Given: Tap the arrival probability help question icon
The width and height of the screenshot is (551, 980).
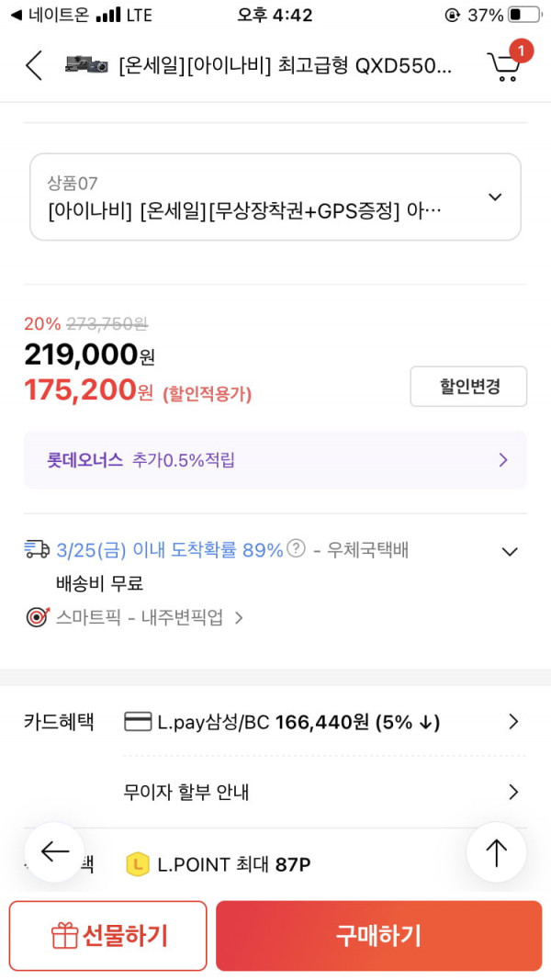Looking at the screenshot, I should coord(297,548).
